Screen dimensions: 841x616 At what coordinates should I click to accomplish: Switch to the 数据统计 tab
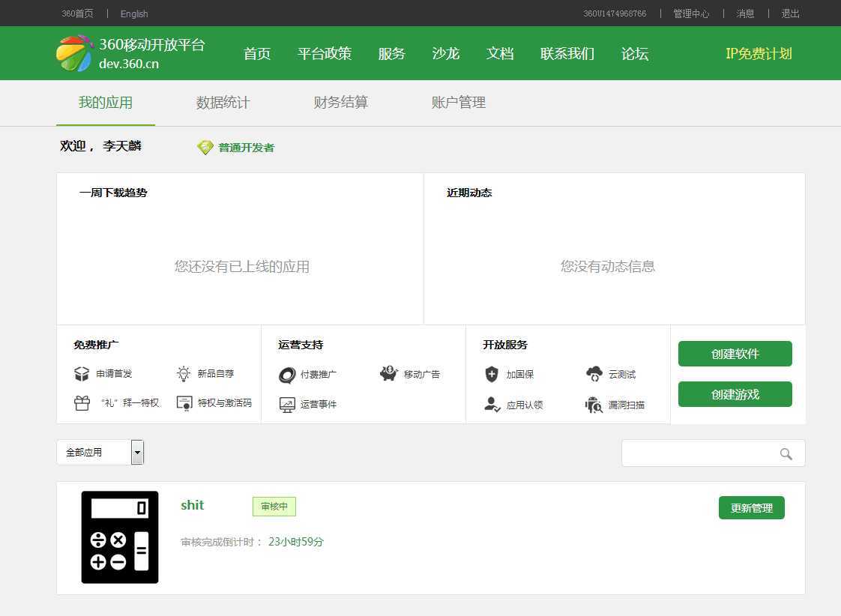(x=223, y=103)
